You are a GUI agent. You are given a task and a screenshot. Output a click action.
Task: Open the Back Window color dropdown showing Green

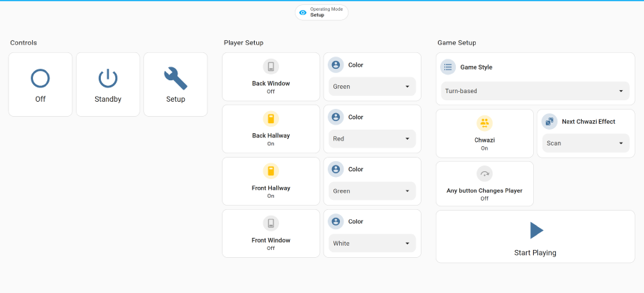(x=372, y=87)
